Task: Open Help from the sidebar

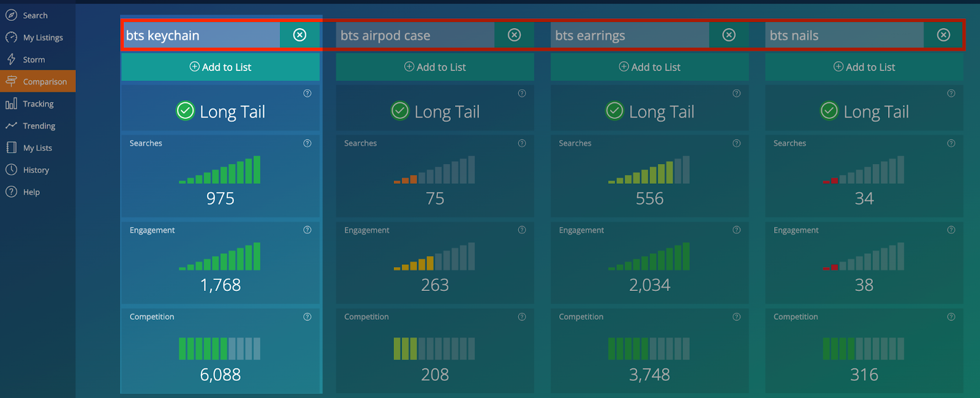Action: tap(31, 192)
